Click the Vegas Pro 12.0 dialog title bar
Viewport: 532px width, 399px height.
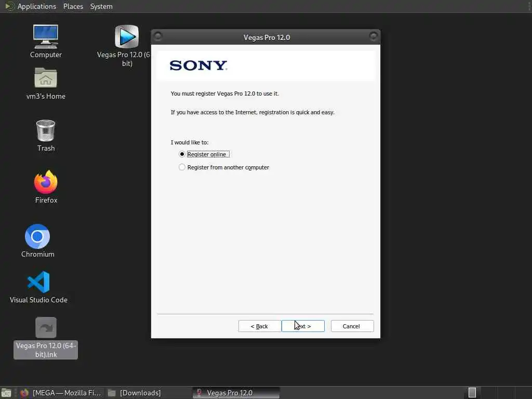point(265,37)
